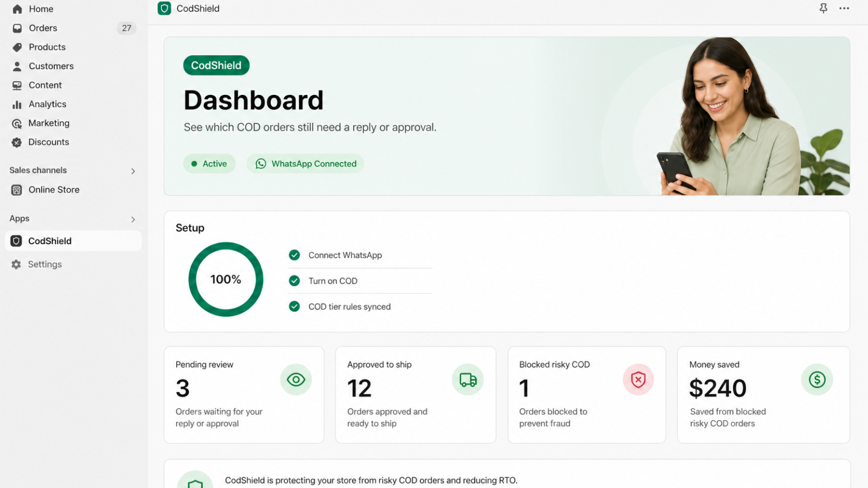Click the Turn on COD checkmark
Image resolution: width=868 pixels, height=488 pixels.
(295, 281)
